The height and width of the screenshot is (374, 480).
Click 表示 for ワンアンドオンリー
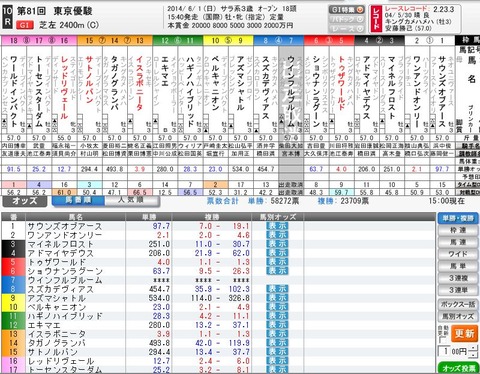point(277,235)
